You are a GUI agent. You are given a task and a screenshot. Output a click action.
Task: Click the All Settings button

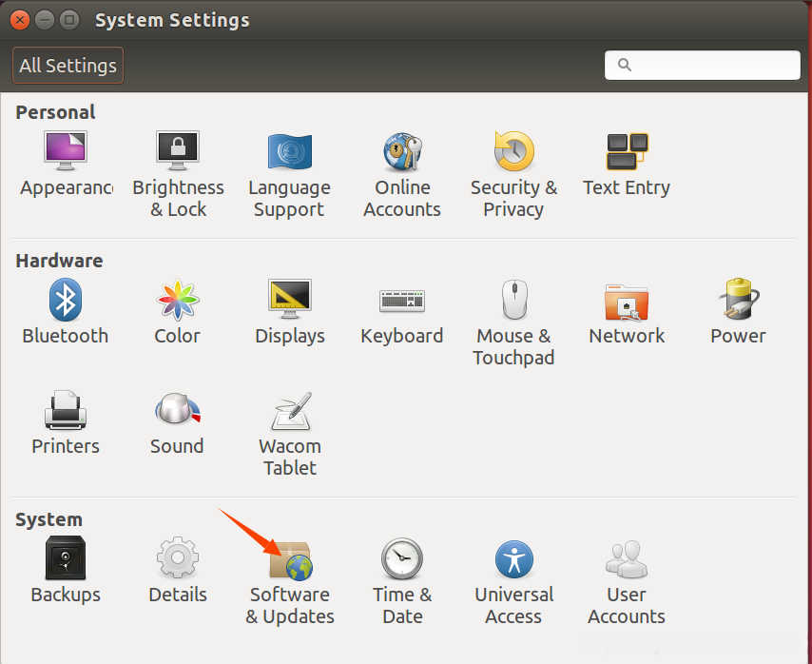click(x=68, y=66)
